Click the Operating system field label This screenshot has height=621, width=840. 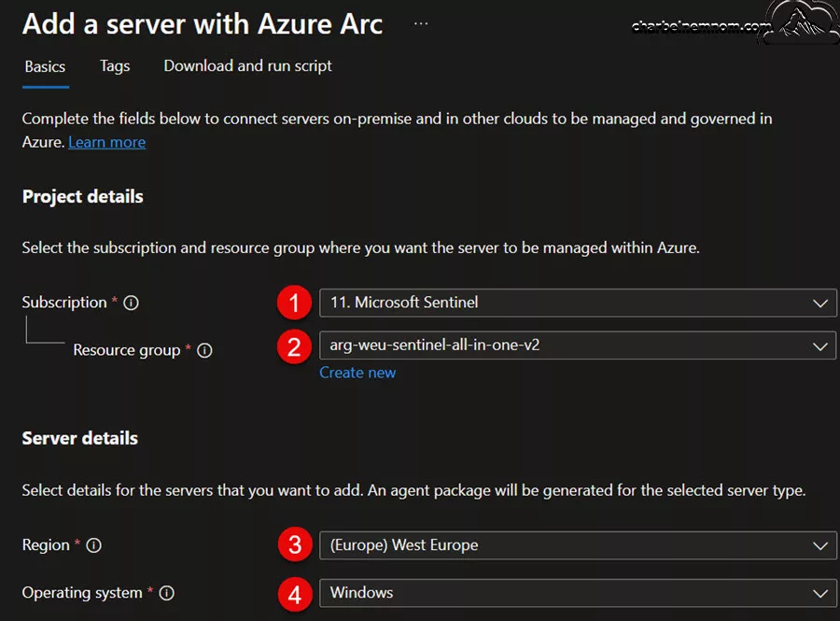click(x=82, y=593)
